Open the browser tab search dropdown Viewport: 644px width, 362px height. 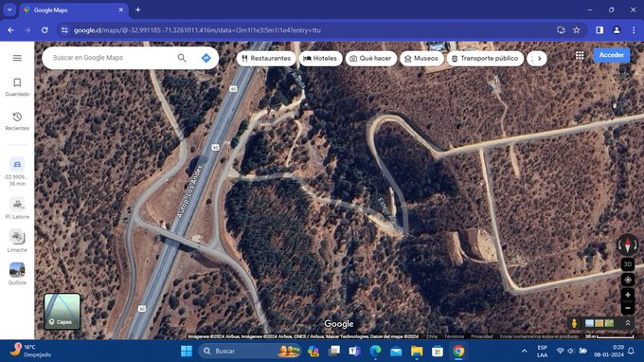click(x=9, y=9)
